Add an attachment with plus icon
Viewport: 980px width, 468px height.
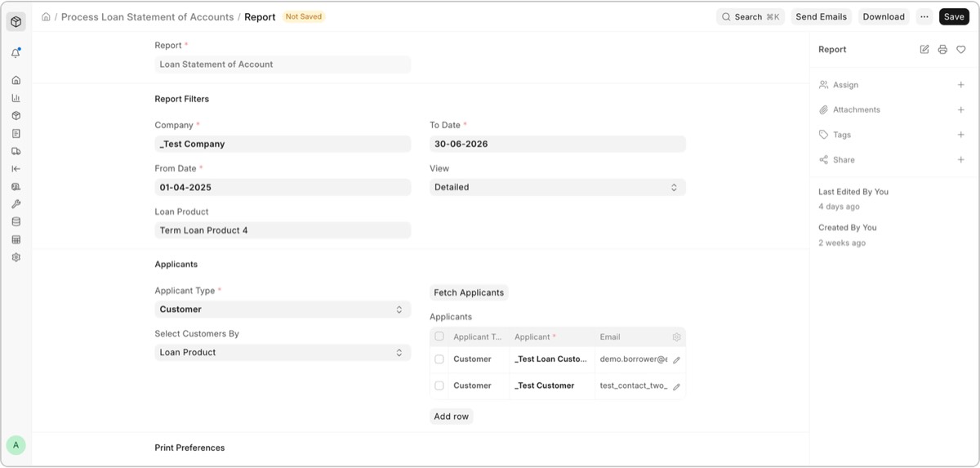click(x=961, y=109)
